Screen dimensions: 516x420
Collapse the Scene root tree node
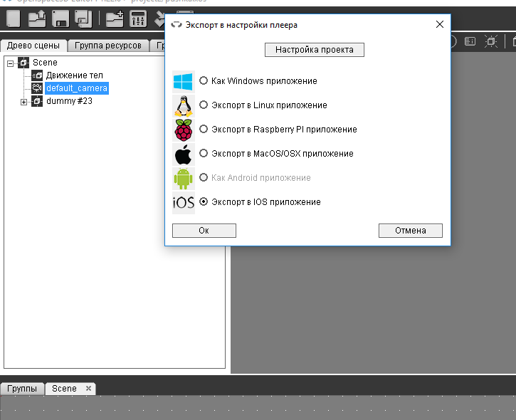[x=11, y=63]
